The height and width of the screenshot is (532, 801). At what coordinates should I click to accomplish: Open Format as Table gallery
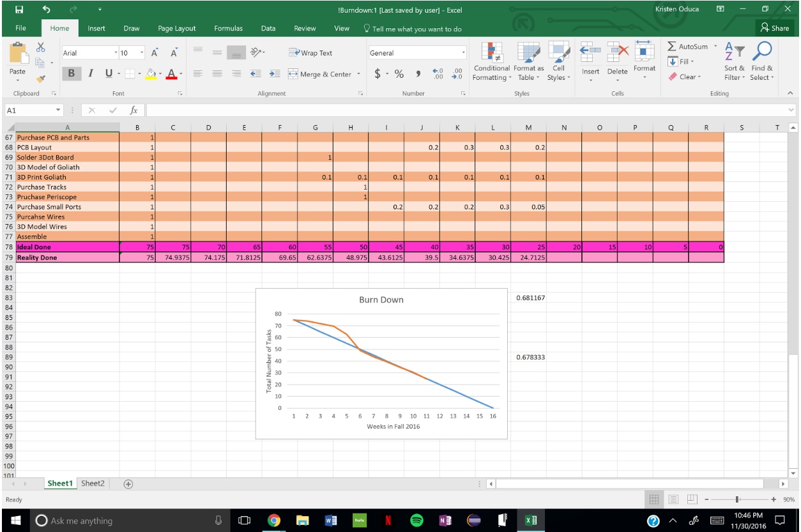tap(528, 62)
